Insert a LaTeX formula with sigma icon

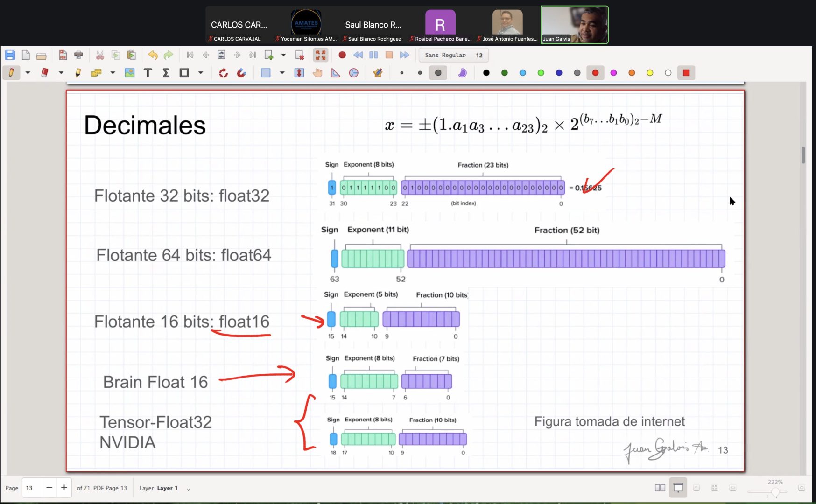coord(166,73)
